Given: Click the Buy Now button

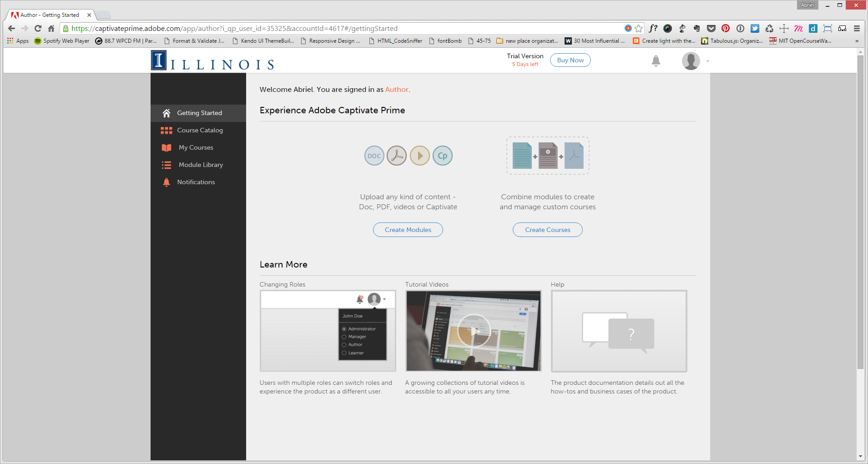Looking at the screenshot, I should [x=570, y=60].
